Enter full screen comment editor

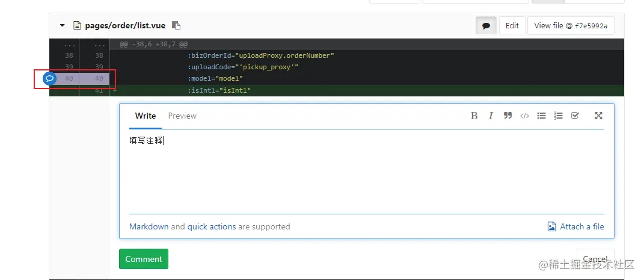click(598, 116)
